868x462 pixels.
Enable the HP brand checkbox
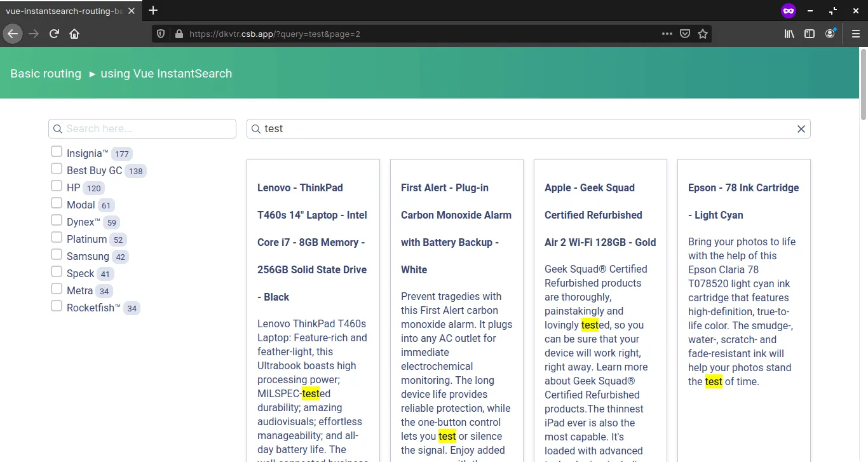[57, 186]
